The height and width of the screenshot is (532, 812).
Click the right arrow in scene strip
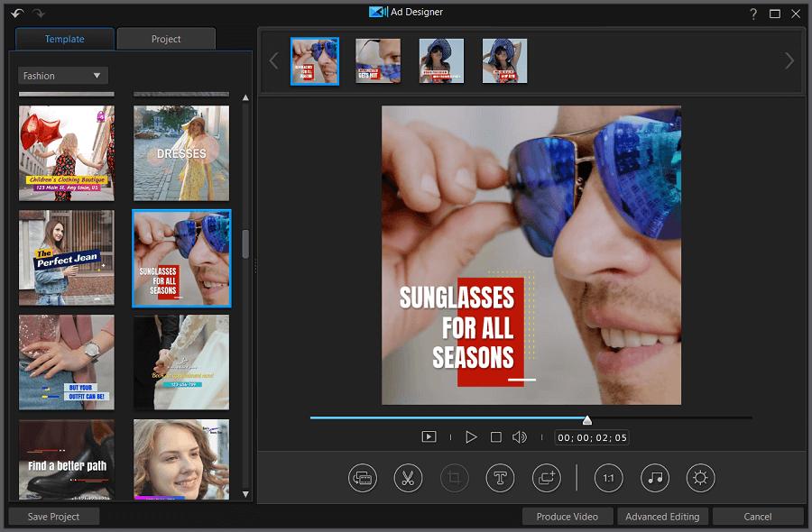click(789, 60)
